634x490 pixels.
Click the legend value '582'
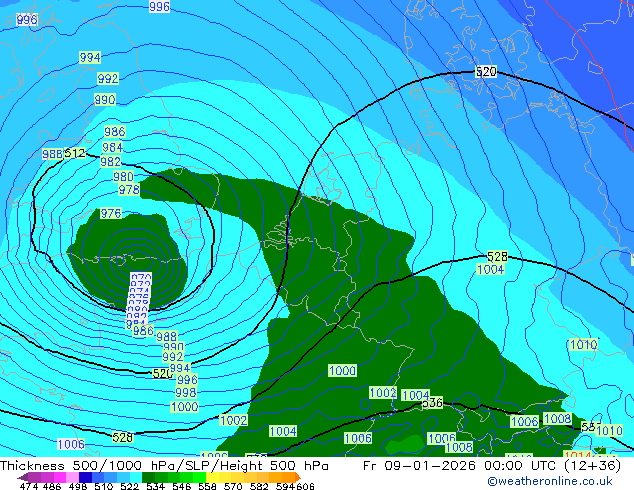pyautogui.click(x=259, y=486)
